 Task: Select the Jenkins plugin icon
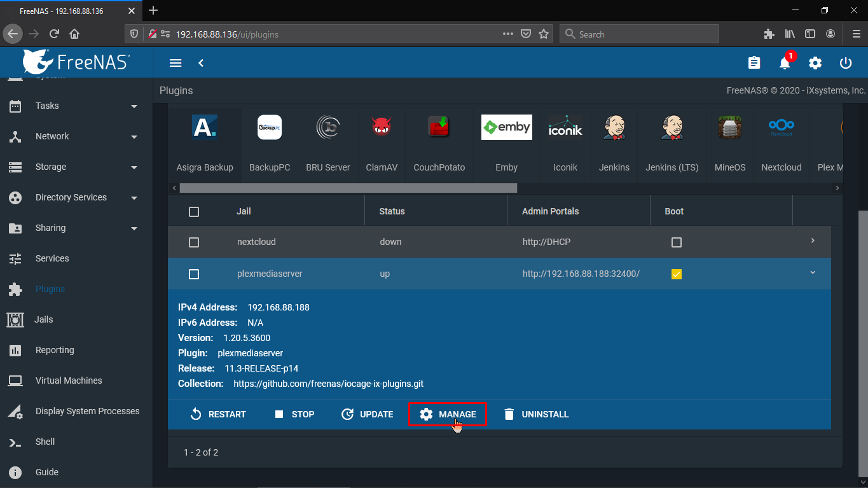pyautogui.click(x=614, y=127)
